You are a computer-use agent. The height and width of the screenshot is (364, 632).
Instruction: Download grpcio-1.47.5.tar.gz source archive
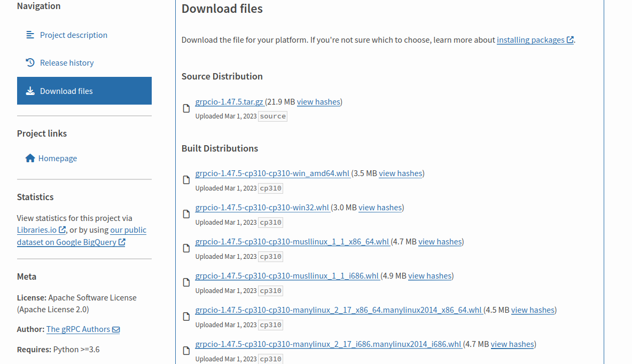pyautogui.click(x=229, y=101)
